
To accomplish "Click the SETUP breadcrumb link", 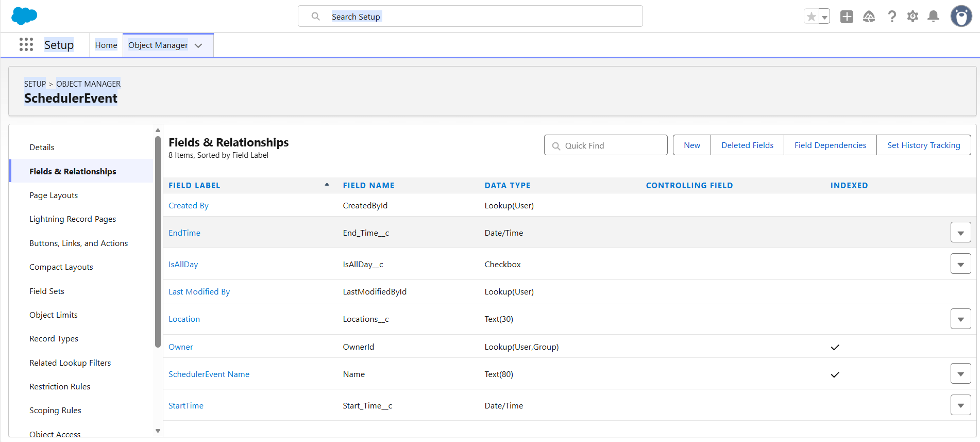I will pos(35,84).
